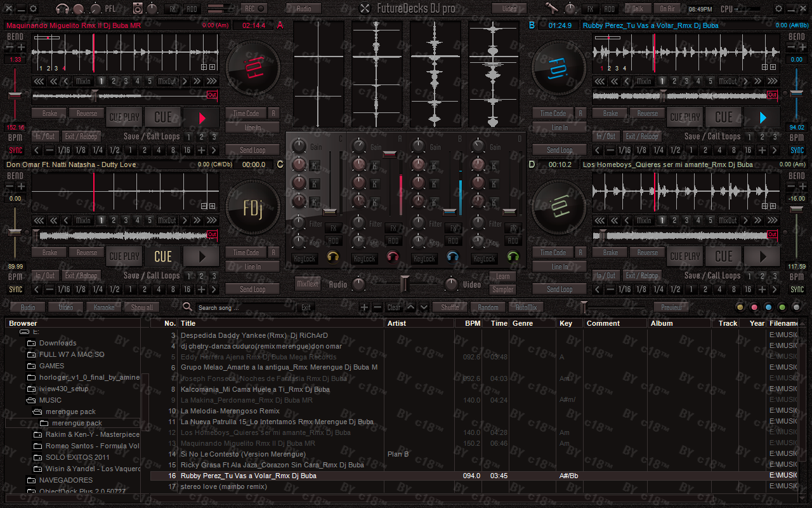This screenshot has height=508, width=812.
Task: Play deck D with its play button
Action: click(x=762, y=257)
